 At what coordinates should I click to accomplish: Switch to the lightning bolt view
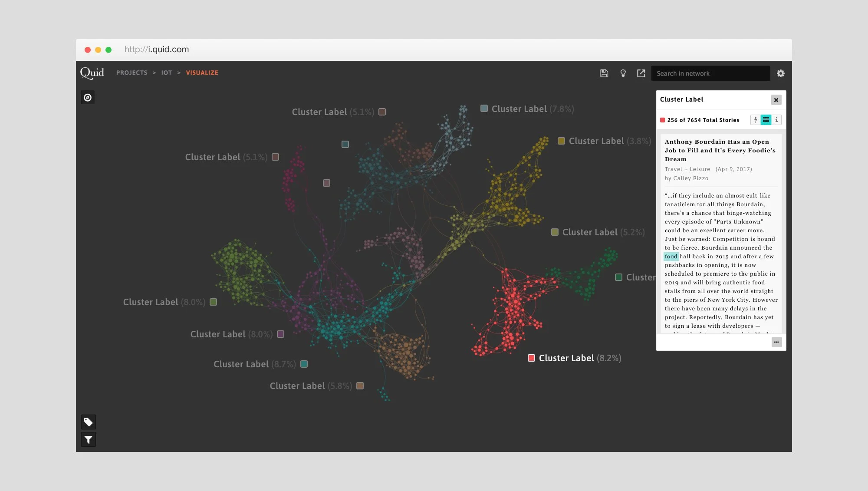click(756, 120)
